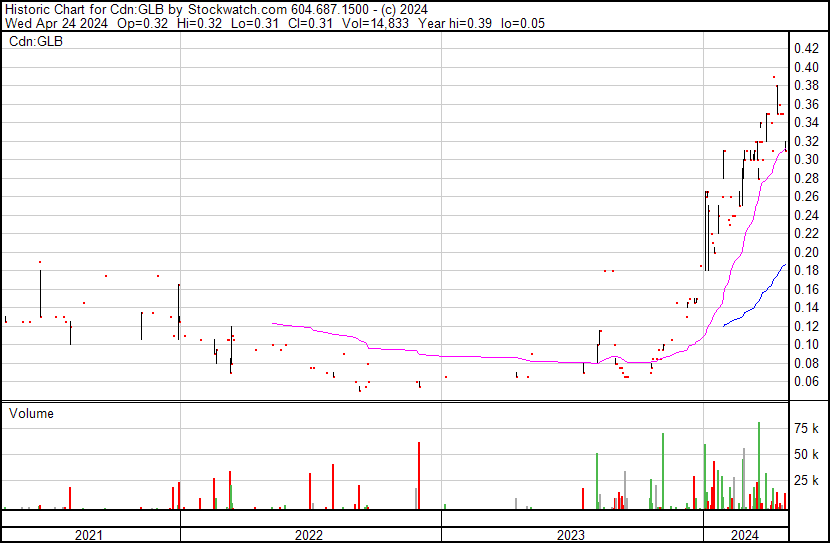Click the 0.06 price axis label
This screenshot has width=830, height=543.
click(x=806, y=381)
